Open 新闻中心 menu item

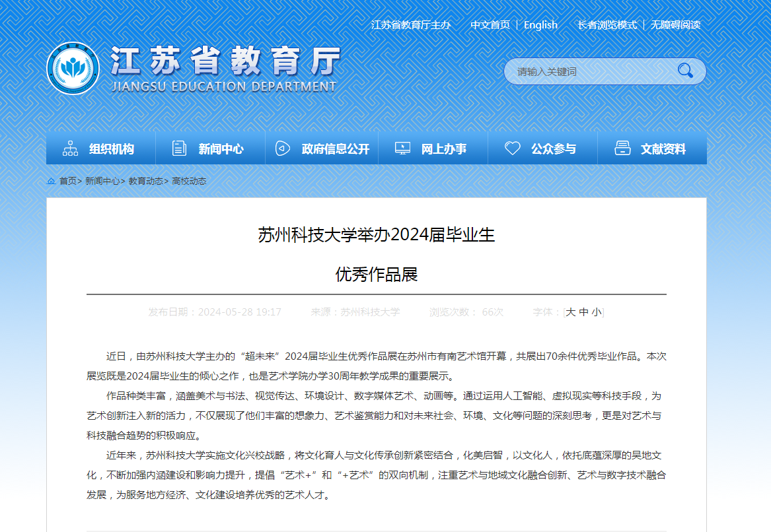[221, 149]
